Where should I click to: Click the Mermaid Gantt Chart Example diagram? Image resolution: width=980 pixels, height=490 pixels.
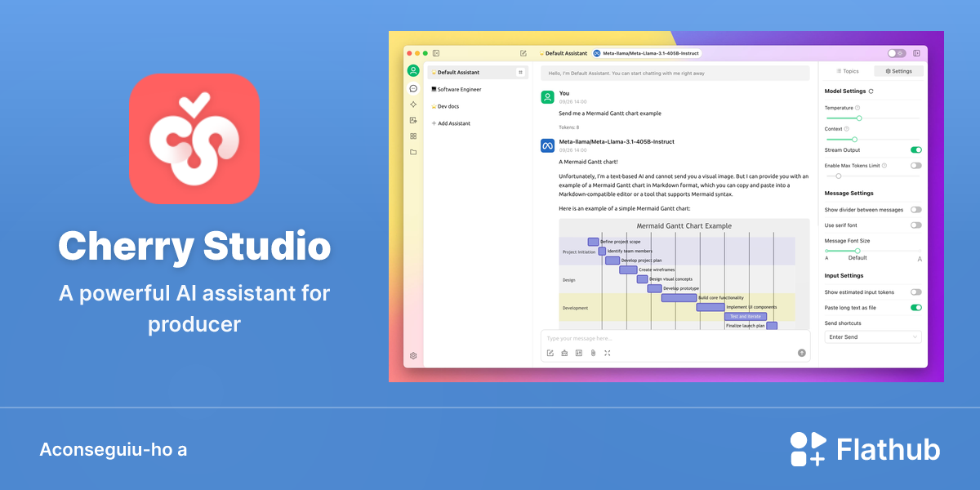684,274
